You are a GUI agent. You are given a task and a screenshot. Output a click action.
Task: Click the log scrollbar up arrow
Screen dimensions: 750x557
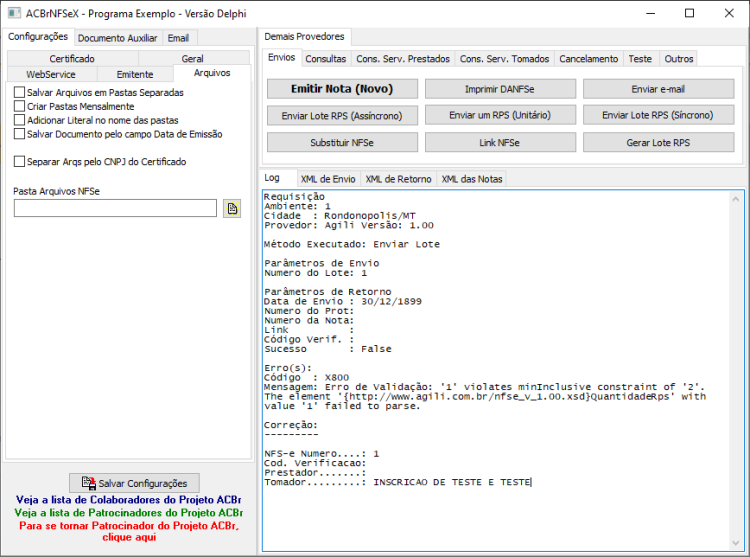[x=736, y=199]
